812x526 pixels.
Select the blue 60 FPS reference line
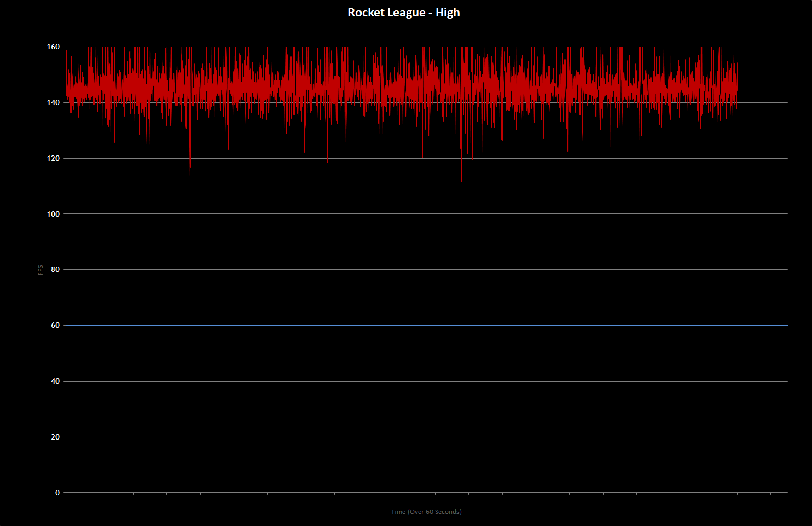coord(427,326)
